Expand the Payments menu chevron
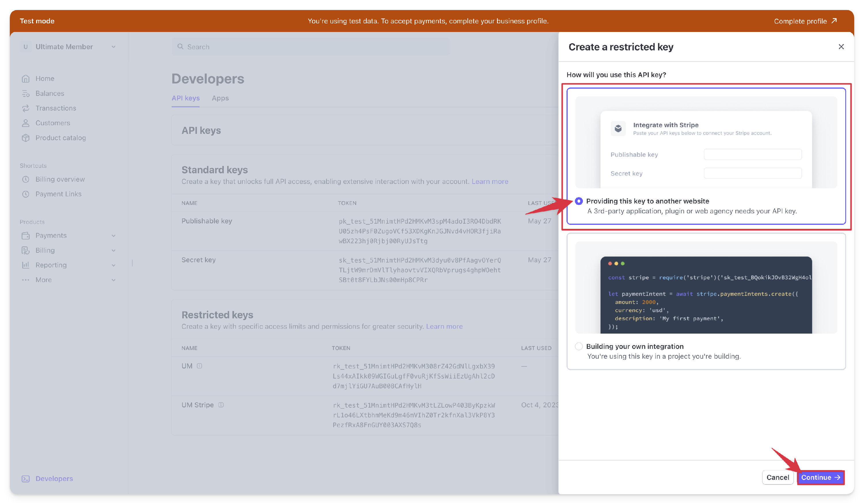The height and width of the screenshot is (504, 864). pos(113,235)
